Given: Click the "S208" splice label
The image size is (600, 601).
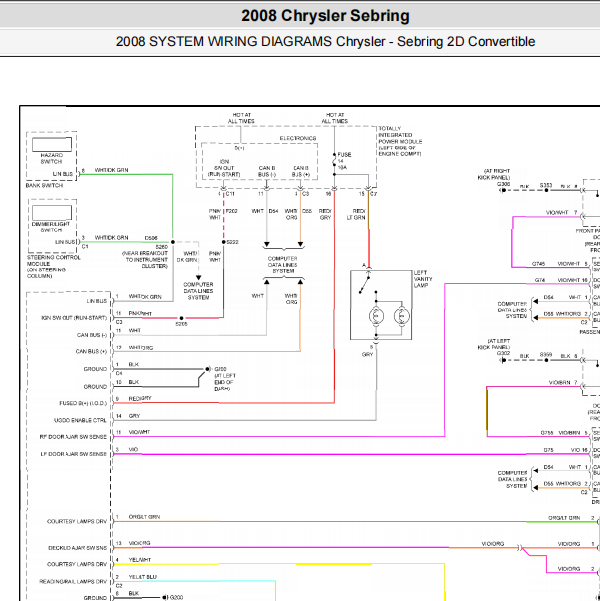Looking at the screenshot, I should (181, 324).
